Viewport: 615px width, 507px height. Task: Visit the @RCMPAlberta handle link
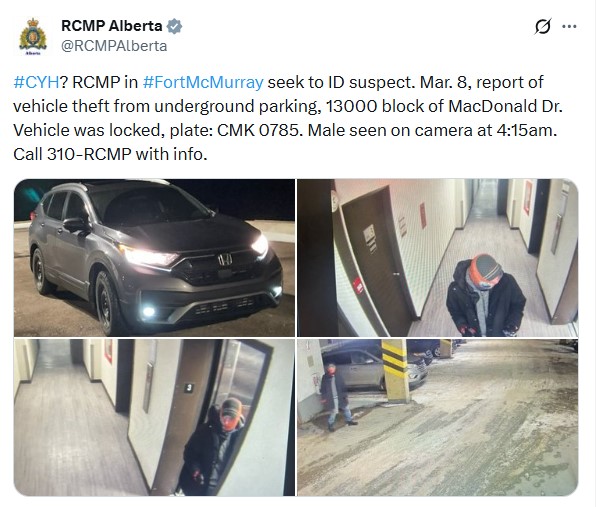tap(114, 46)
